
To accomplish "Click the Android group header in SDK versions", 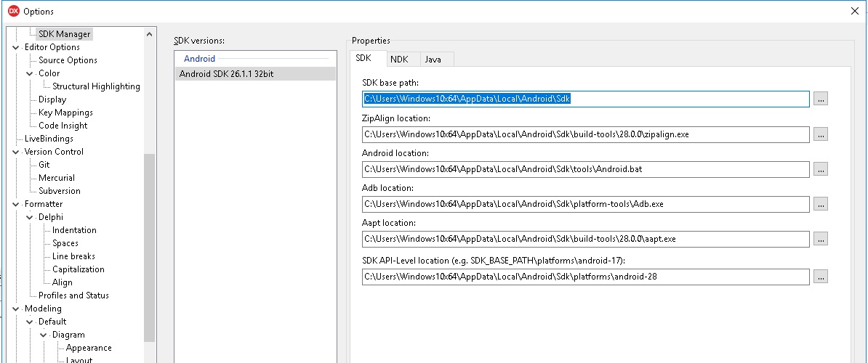I will point(199,59).
